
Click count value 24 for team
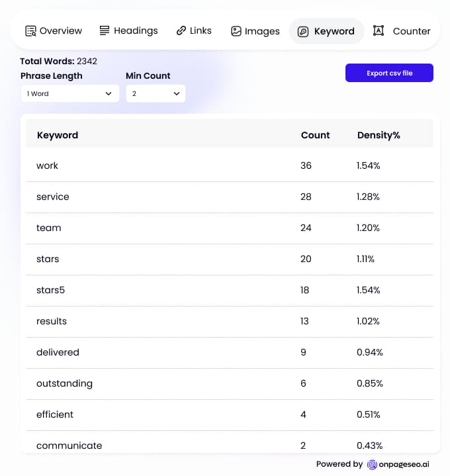click(x=306, y=228)
